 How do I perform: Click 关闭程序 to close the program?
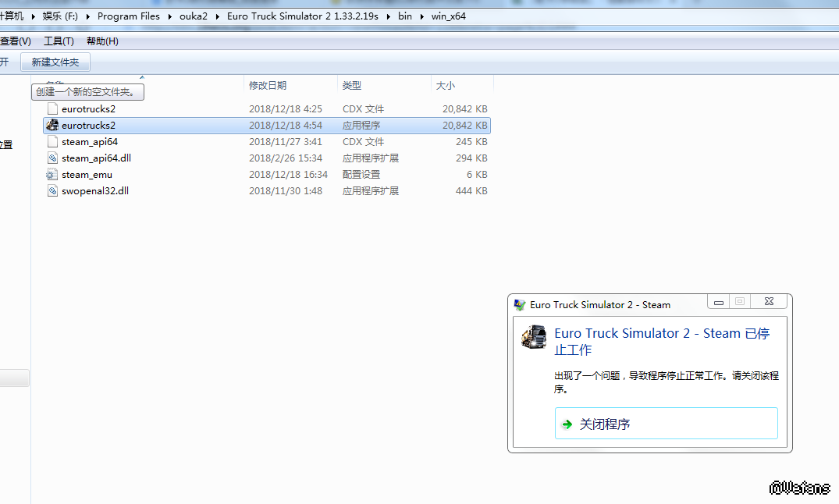pos(667,424)
